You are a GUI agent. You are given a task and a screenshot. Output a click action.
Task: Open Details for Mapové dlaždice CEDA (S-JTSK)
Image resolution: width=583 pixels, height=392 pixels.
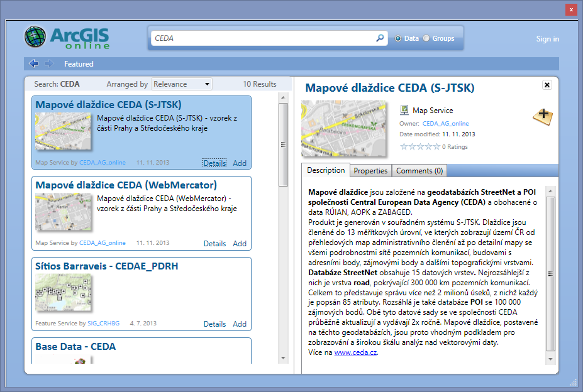click(214, 163)
